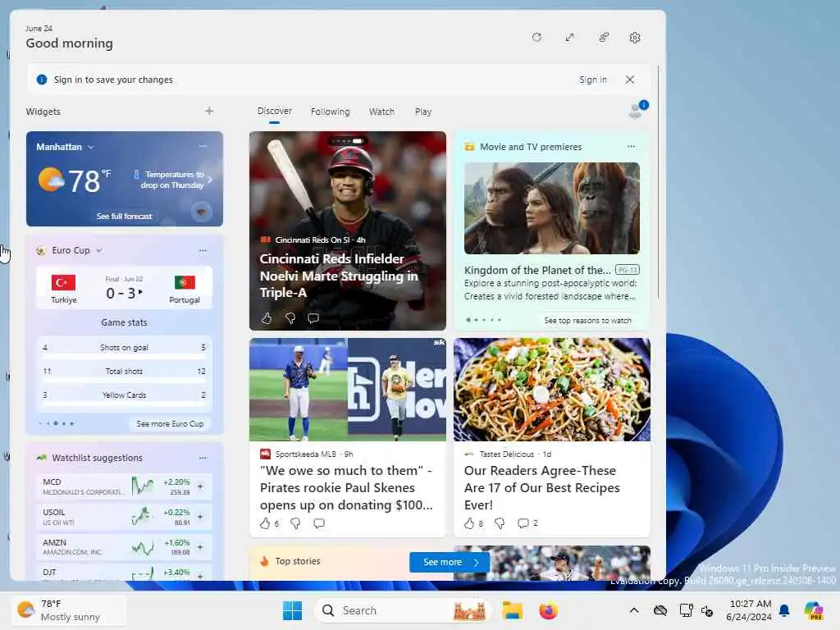
Task: Open the Watch tab
Action: [381, 112]
